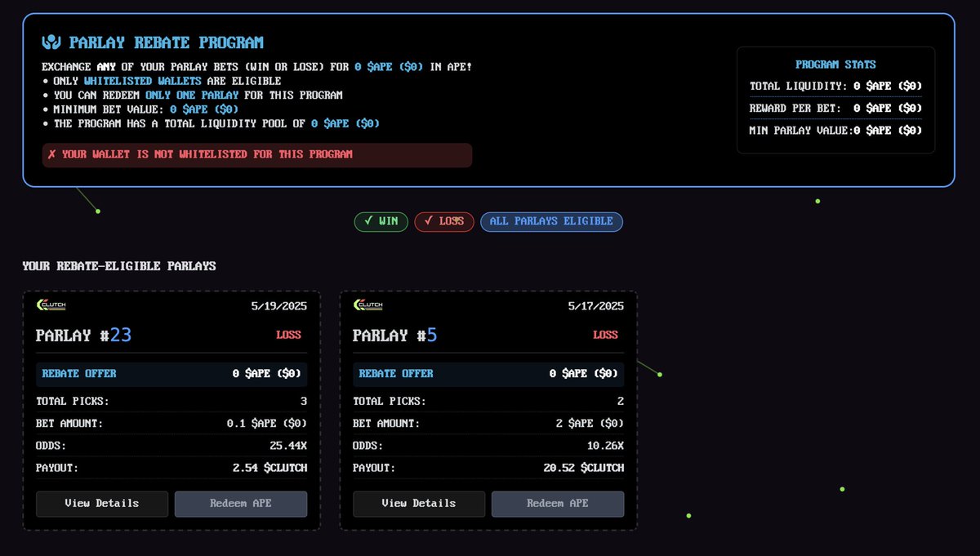Click the Min Parlay Value stat row

835,130
